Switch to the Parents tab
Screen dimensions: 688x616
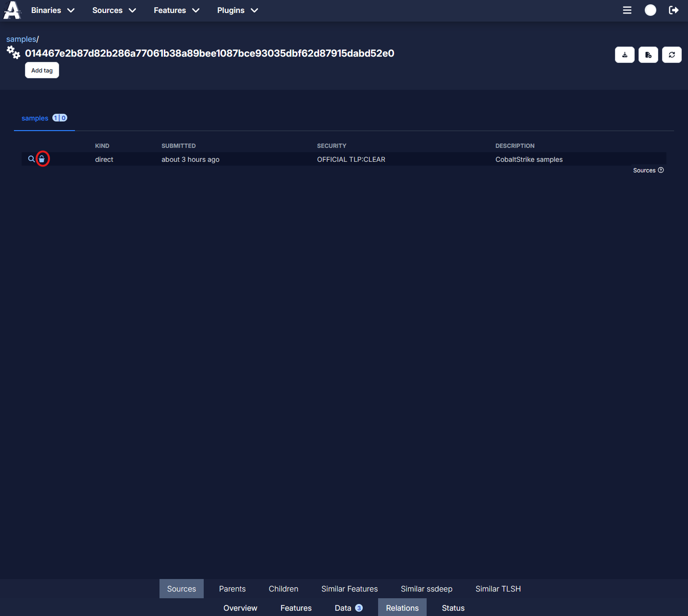(232, 589)
